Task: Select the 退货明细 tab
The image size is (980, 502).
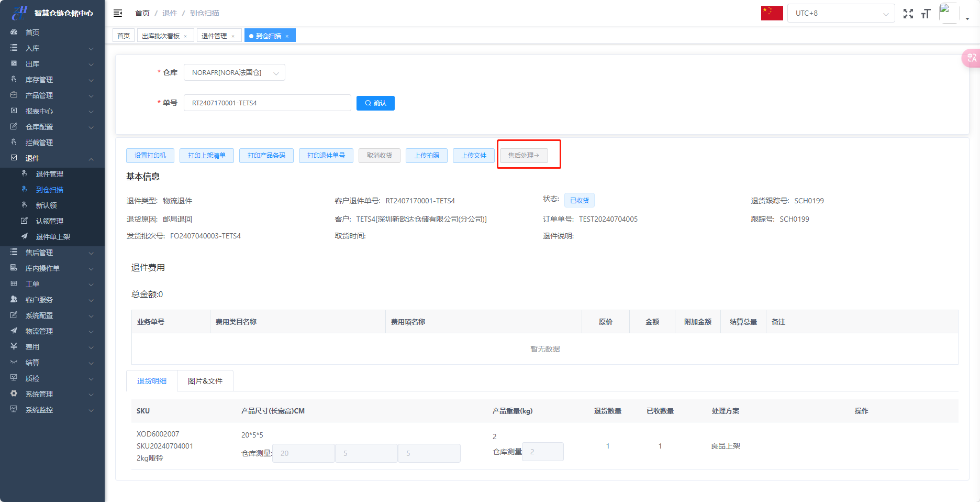Action: (x=152, y=381)
